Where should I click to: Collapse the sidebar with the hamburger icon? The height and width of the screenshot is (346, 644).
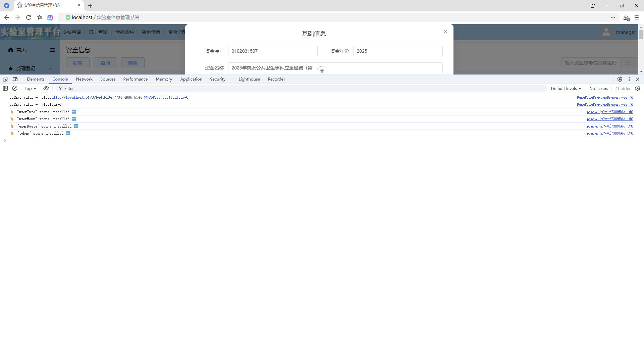52,50
